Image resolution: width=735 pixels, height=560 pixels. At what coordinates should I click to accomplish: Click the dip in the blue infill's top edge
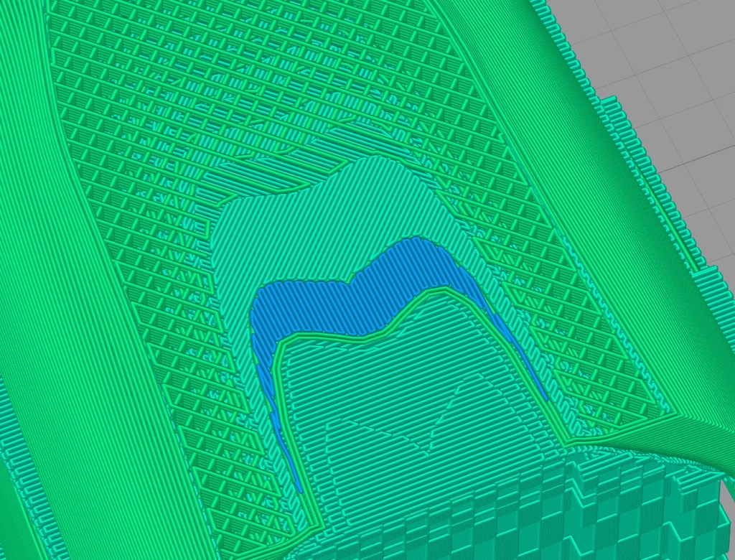click(354, 279)
